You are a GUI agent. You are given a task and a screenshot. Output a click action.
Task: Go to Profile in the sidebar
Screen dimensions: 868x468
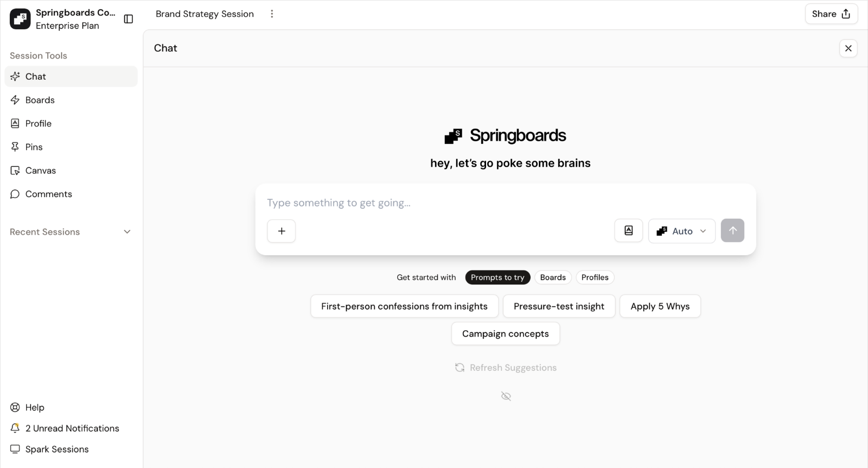coord(71,123)
